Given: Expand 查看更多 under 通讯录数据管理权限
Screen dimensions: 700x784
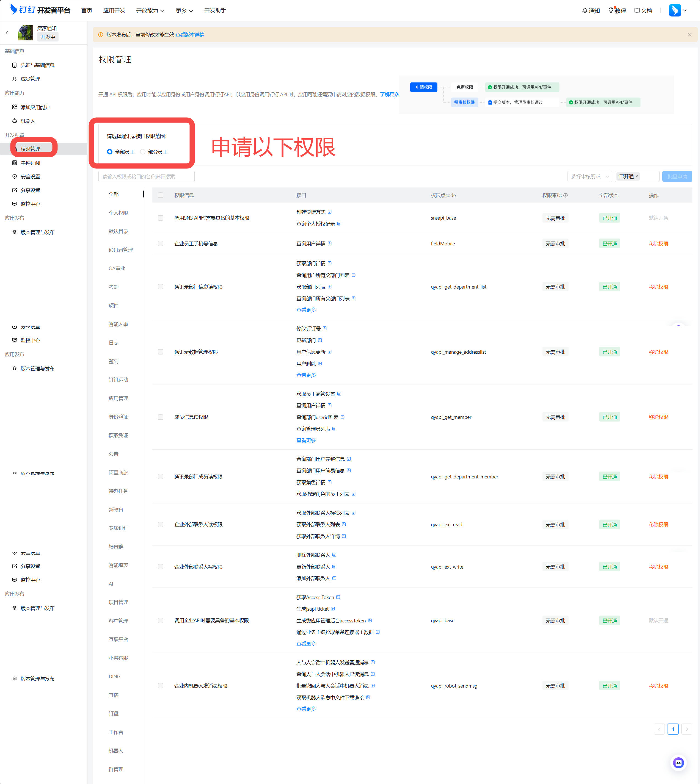Looking at the screenshot, I should click(306, 375).
